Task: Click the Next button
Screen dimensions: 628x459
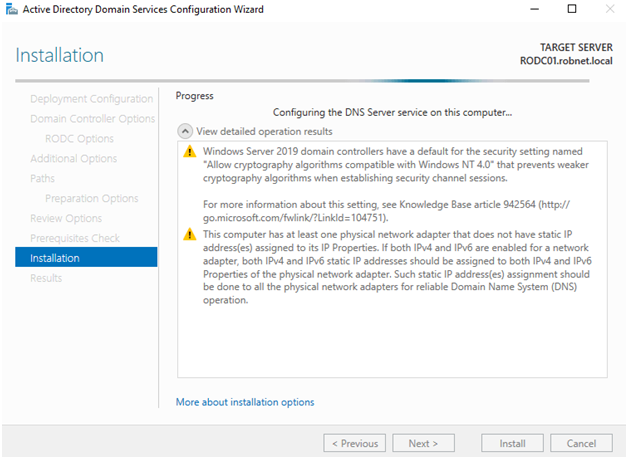Action: coord(423,443)
